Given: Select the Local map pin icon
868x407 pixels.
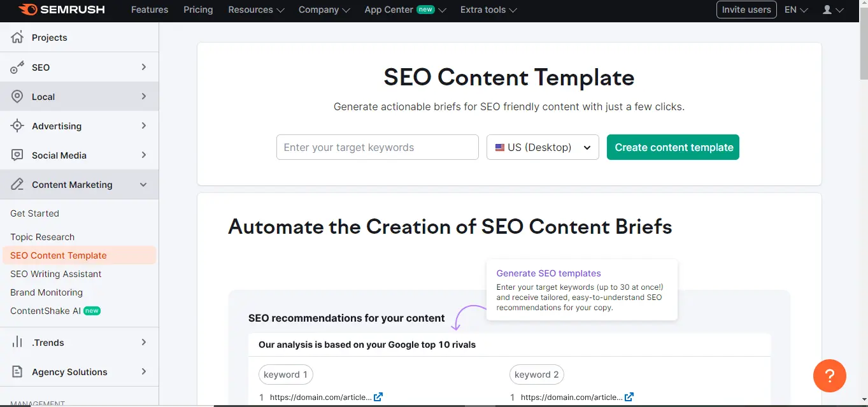Looking at the screenshot, I should coord(17,97).
